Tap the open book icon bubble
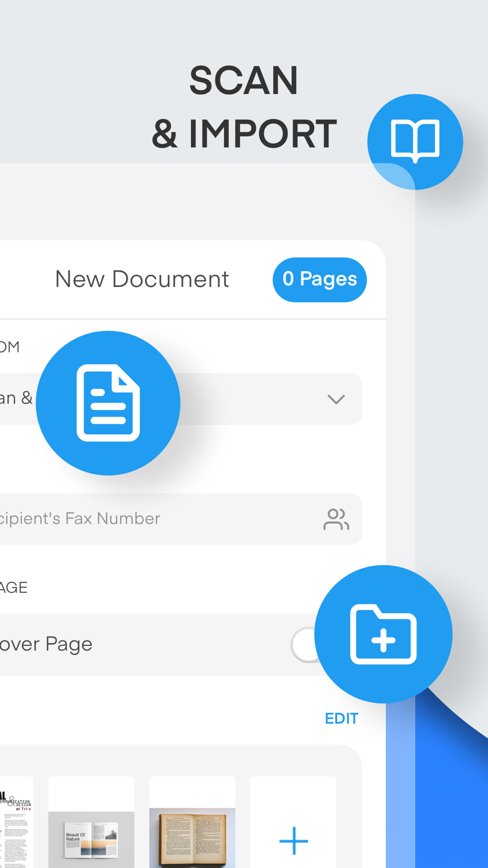 click(x=415, y=142)
